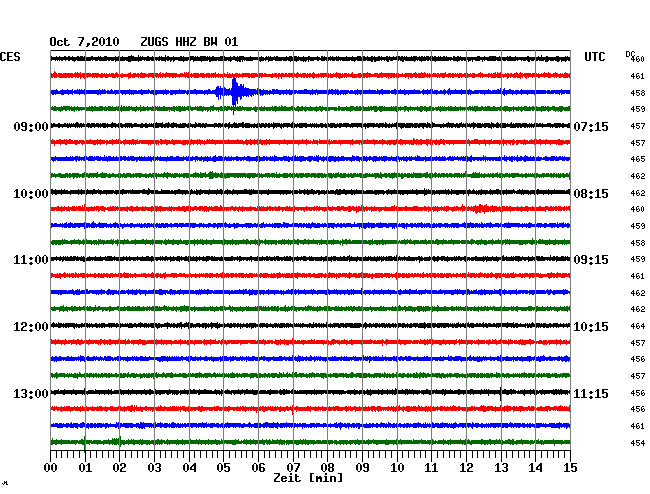
Task: Click the "Zeit [min]" axis title
Action: tap(308, 478)
